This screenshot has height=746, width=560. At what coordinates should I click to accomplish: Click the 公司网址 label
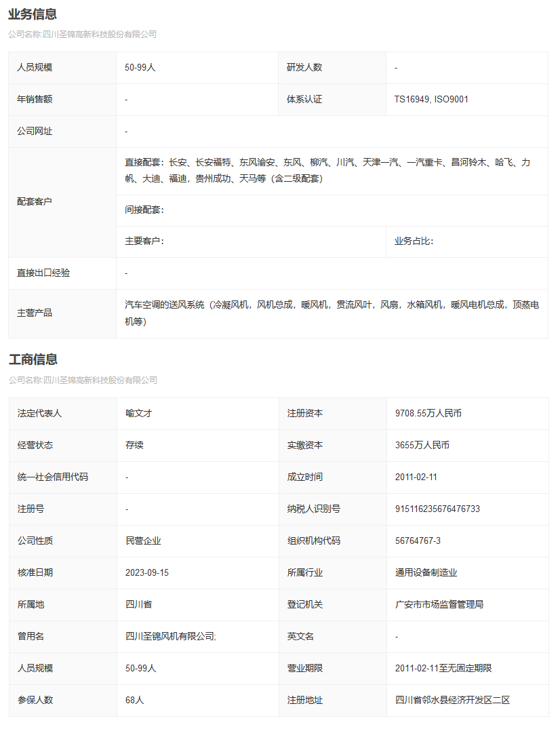tap(35, 132)
